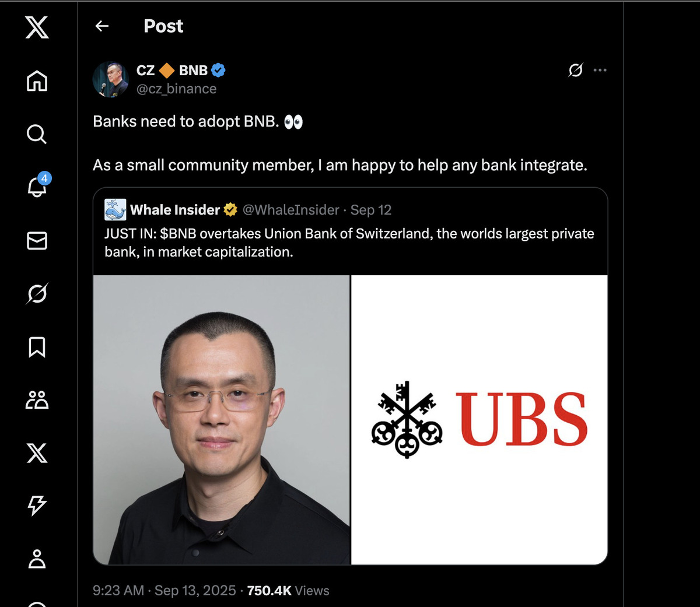Open Bookmarks in the sidebar
Image resolution: width=700 pixels, height=607 pixels.
(37, 347)
